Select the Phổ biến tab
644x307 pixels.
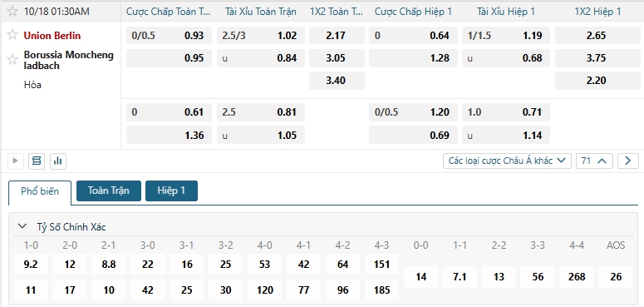[40, 191]
